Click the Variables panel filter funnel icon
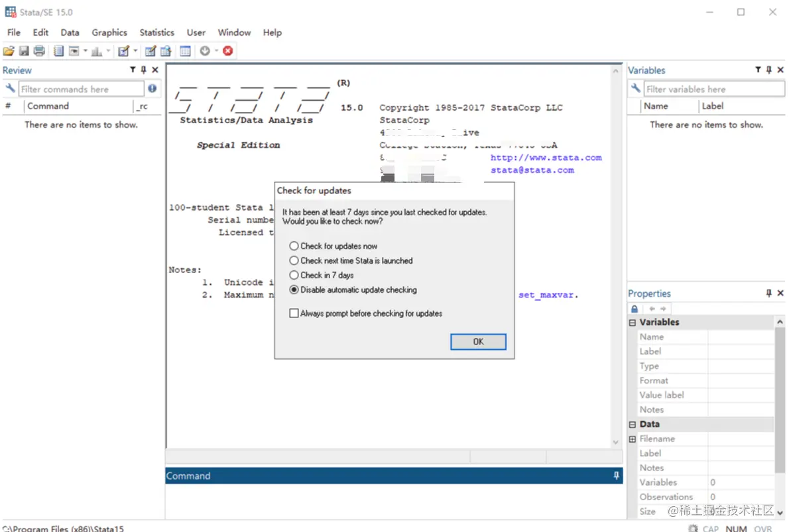789x532 pixels. click(758, 70)
